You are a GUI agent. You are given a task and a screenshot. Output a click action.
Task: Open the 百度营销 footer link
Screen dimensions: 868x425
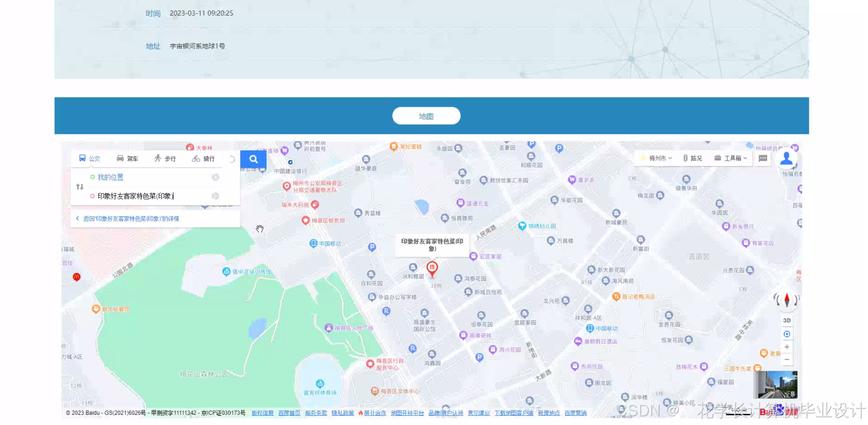[576, 413]
